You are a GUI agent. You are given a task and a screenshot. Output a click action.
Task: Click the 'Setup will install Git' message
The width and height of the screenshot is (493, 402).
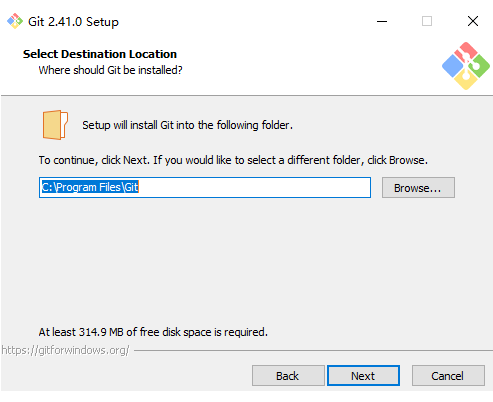point(187,125)
